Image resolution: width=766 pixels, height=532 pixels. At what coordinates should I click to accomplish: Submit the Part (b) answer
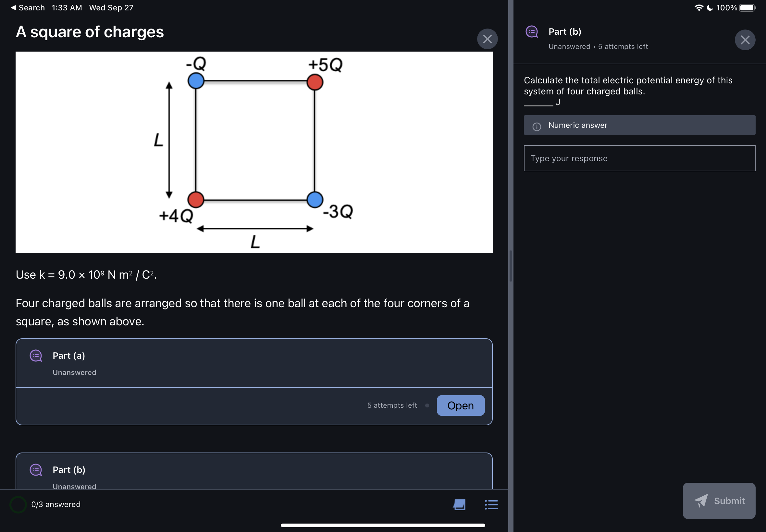[x=719, y=501]
